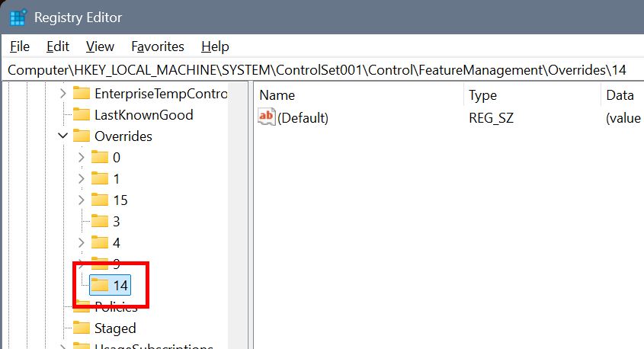This screenshot has height=349, width=644.
Task: Select subkey labeled 3
Action: [x=117, y=222]
